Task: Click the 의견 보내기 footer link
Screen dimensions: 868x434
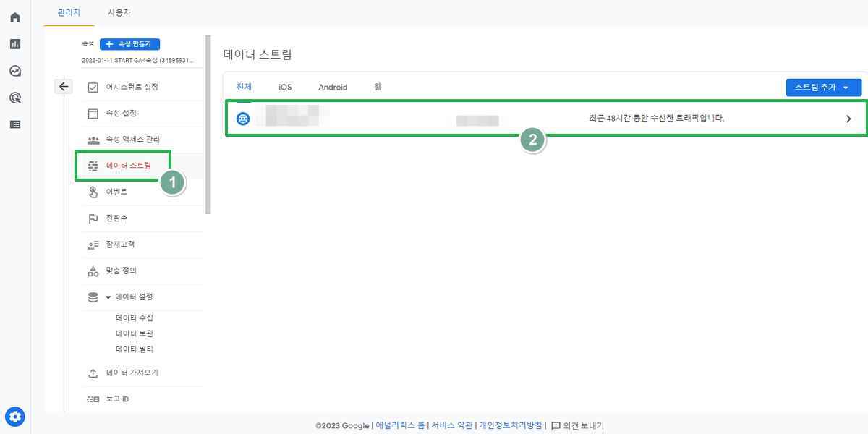Action: pyautogui.click(x=583, y=426)
